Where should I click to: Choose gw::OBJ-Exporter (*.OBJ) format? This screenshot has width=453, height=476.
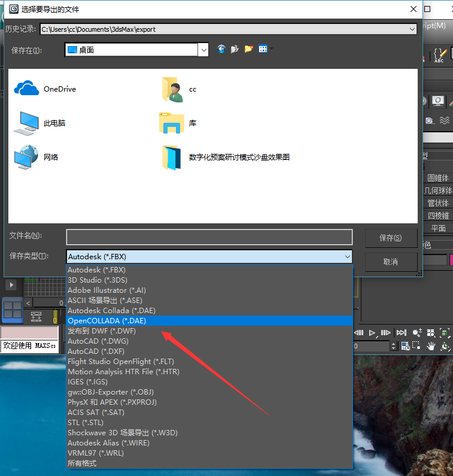[x=209, y=392]
